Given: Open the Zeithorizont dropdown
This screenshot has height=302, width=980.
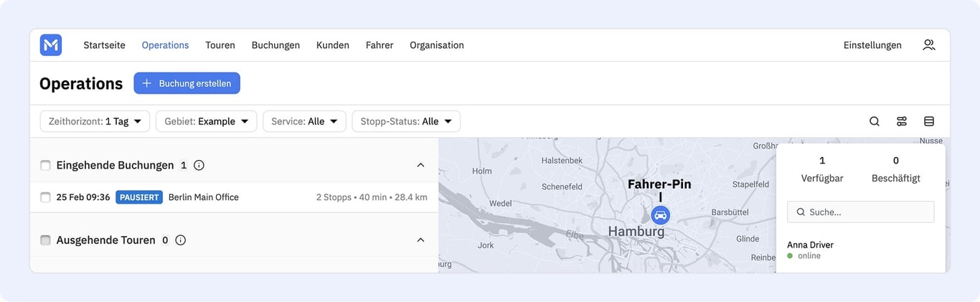Looking at the screenshot, I should click(95, 121).
